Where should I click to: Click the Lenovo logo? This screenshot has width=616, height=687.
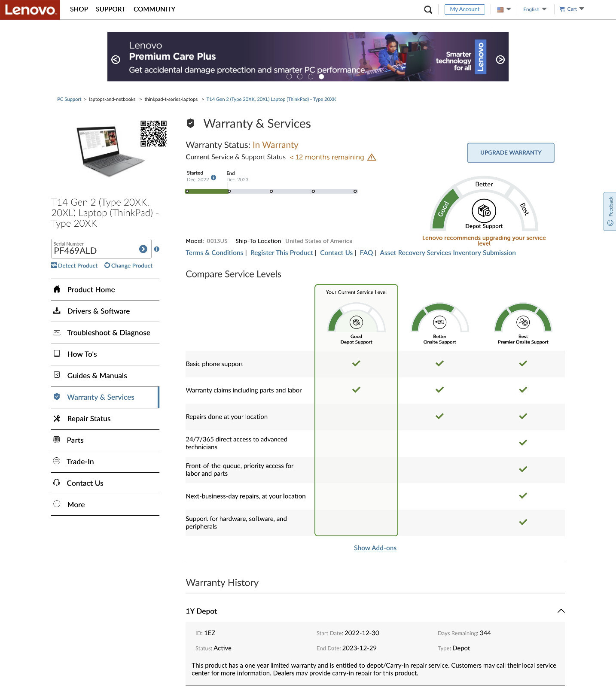pyautogui.click(x=30, y=9)
